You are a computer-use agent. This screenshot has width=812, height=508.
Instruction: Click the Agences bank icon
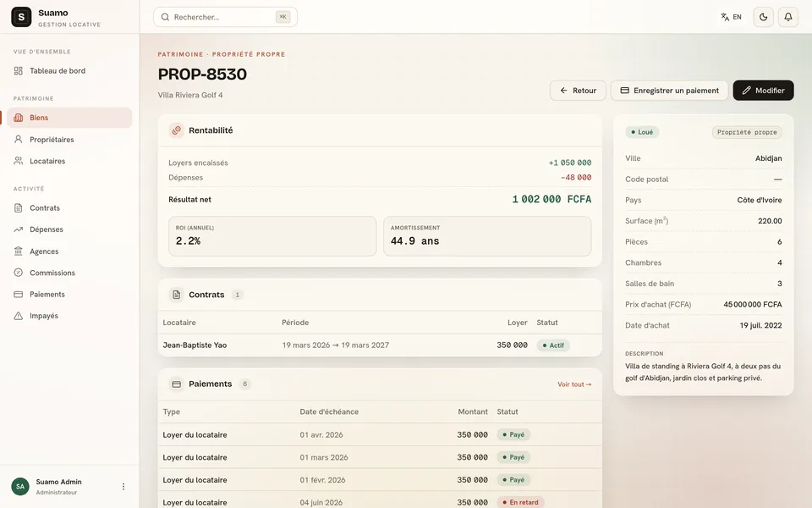click(x=18, y=251)
